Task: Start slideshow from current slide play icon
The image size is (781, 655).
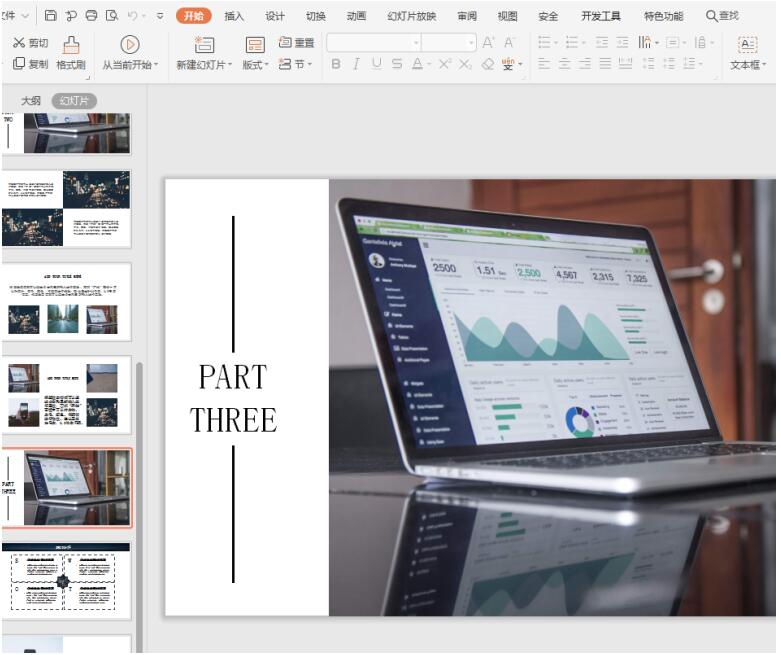Action: (x=130, y=45)
